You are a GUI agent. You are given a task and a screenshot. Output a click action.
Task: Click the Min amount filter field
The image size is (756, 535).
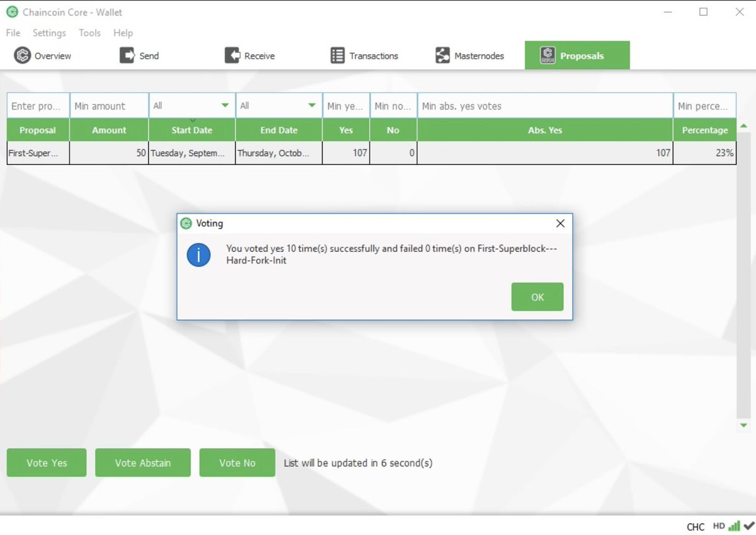(x=109, y=106)
